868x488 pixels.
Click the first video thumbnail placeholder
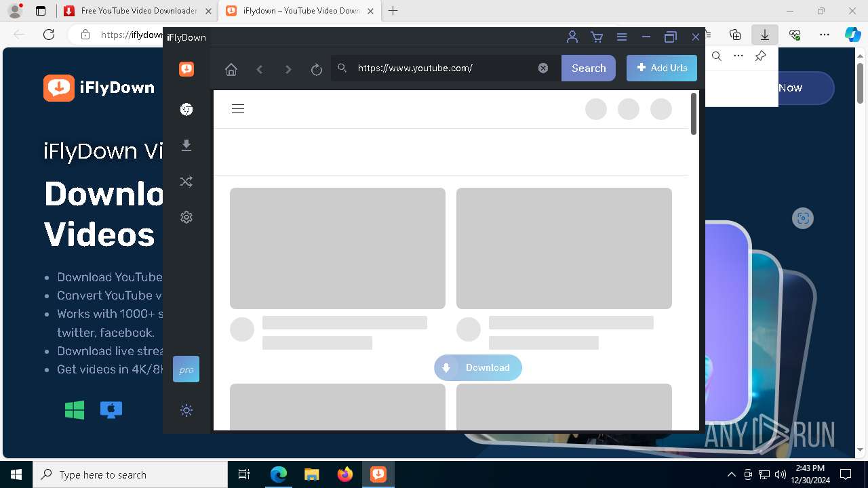pyautogui.click(x=338, y=248)
